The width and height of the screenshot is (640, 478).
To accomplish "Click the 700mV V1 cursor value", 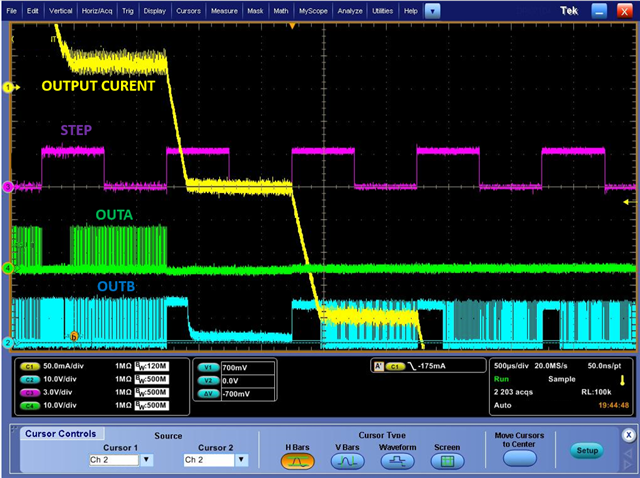I will click(x=235, y=368).
